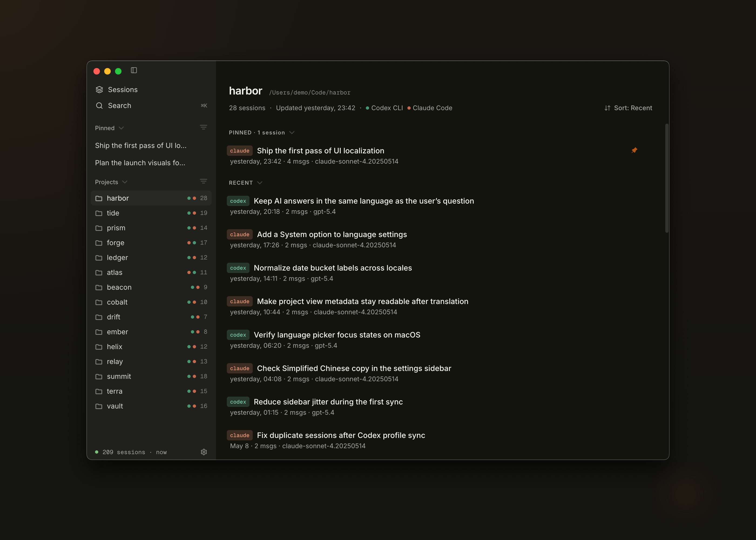Open 'Normalize date bucket labels across locales'
Image resolution: width=756 pixels, height=540 pixels.
[333, 268]
